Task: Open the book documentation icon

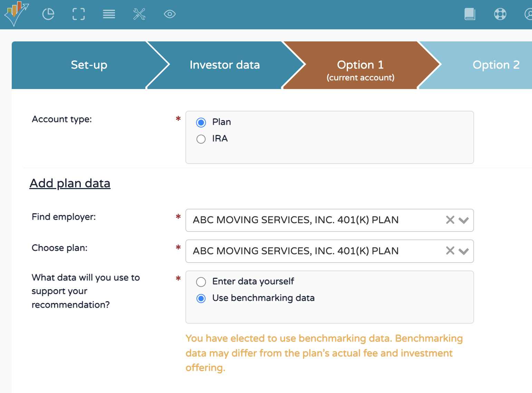Action: (470, 14)
